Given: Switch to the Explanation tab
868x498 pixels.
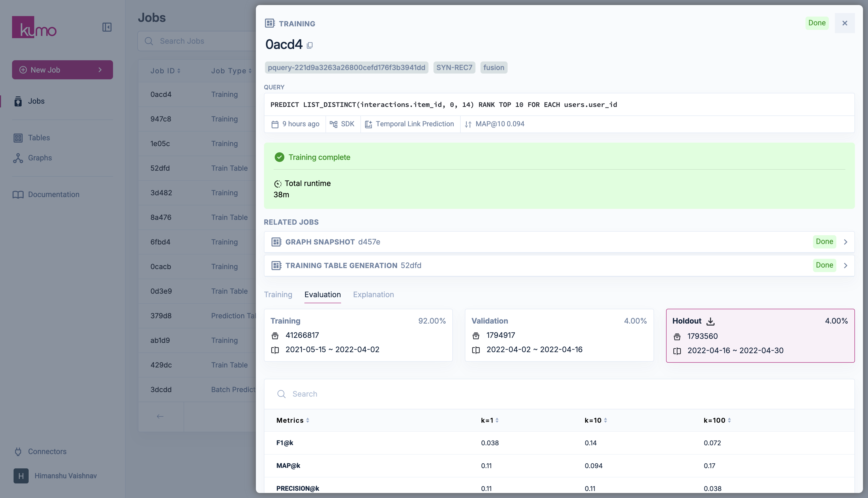Looking at the screenshot, I should [373, 294].
